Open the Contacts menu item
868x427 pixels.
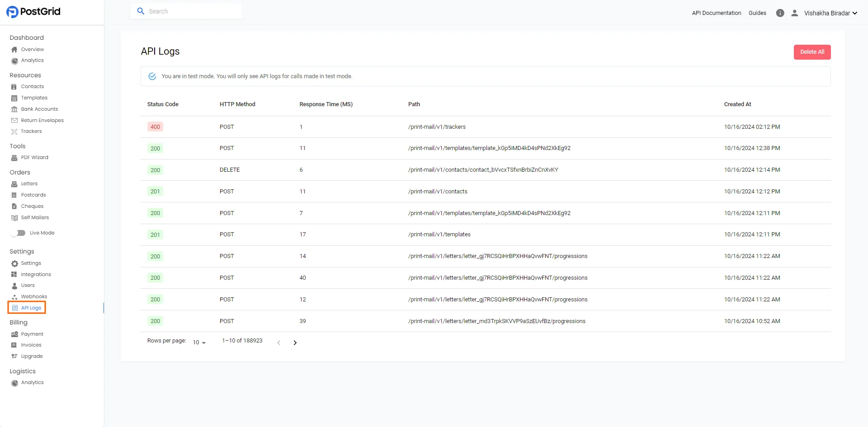pos(32,87)
